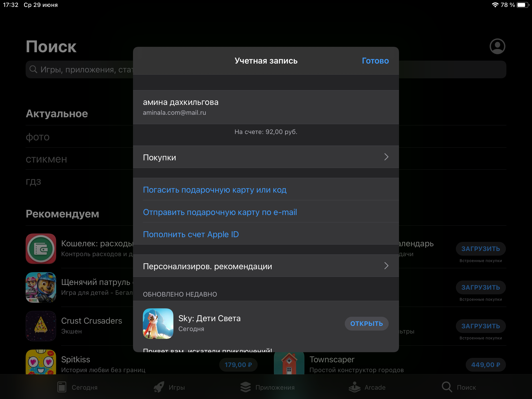This screenshot has width=532, height=399.
Task: Tap the Spitkiss app icon
Action: [41, 362]
